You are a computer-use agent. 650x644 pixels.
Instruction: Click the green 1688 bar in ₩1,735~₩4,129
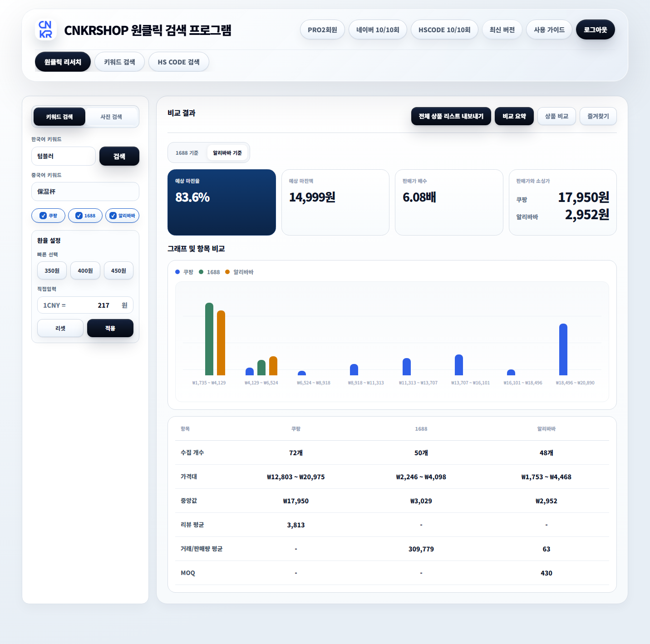pyautogui.click(x=209, y=339)
